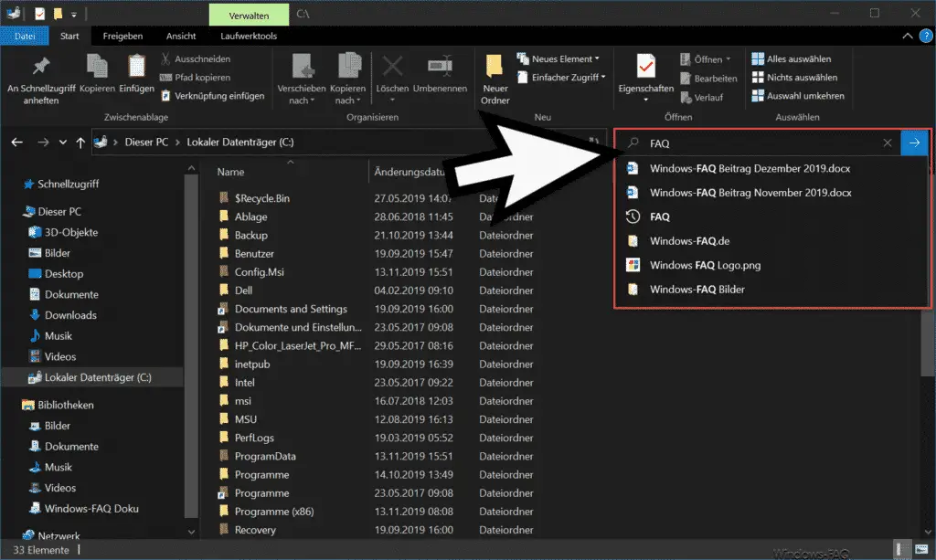Open the Öffnen dropdown in the ribbon

point(705,59)
